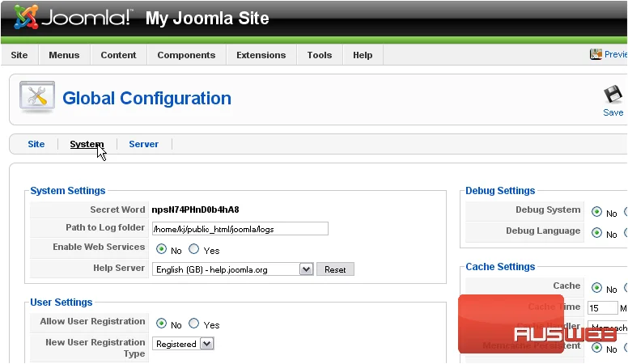Select No for Cache setting
This screenshot has width=628, height=364.
tap(596, 287)
